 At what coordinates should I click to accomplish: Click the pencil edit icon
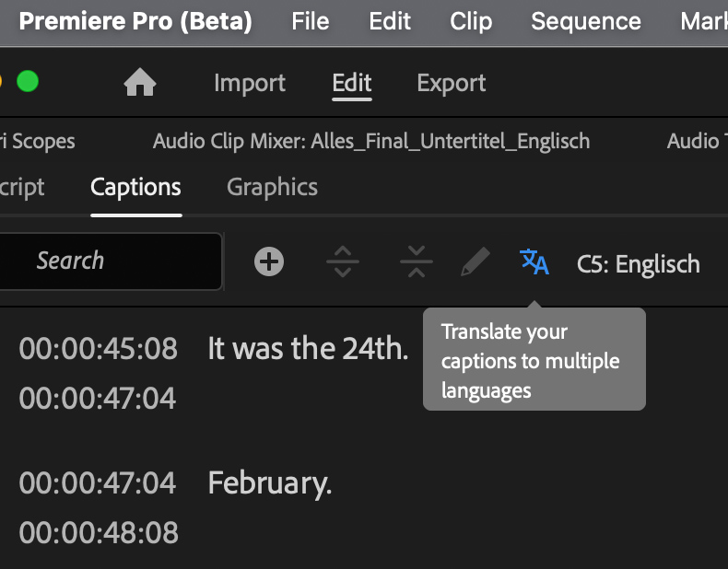[476, 261]
